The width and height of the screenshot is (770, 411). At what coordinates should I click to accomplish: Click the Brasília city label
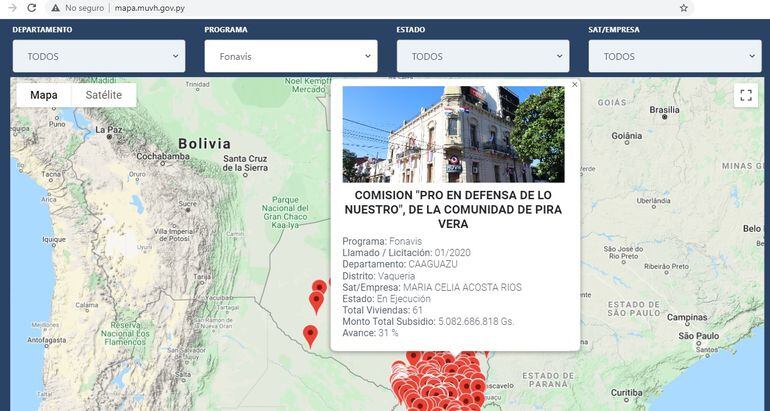pos(664,110)
